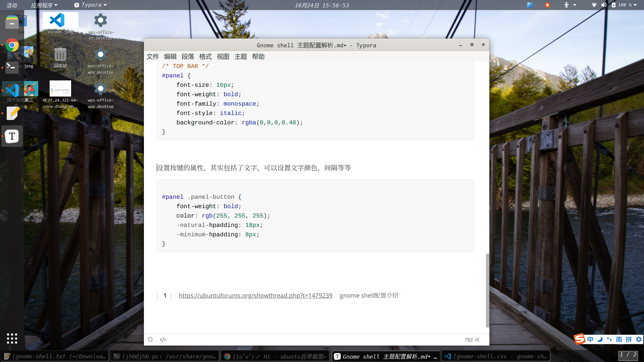This screenshot has height=362, width=644.
Task: Open the 主题 menu
Action: pos(240,57)
